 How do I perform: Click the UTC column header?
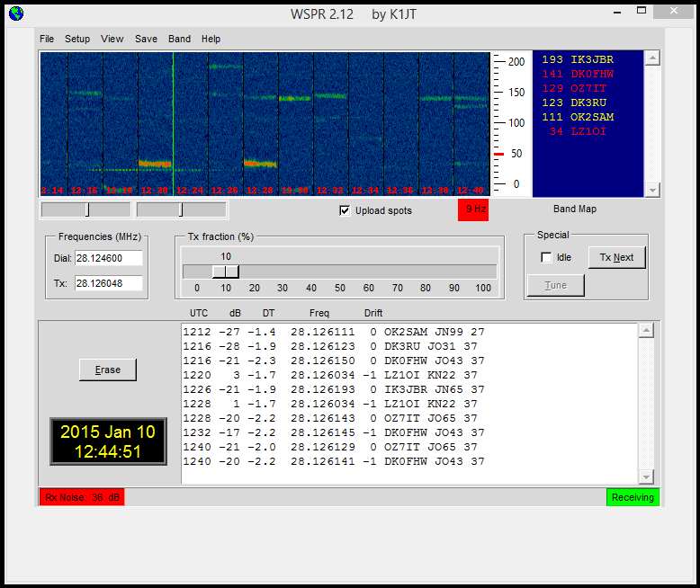point(199,313)
